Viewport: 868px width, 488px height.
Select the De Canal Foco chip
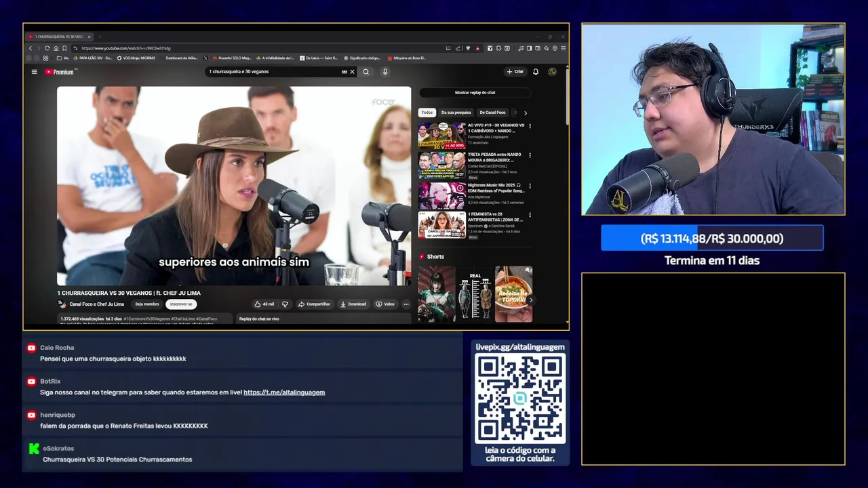click(x=492, y=113)
